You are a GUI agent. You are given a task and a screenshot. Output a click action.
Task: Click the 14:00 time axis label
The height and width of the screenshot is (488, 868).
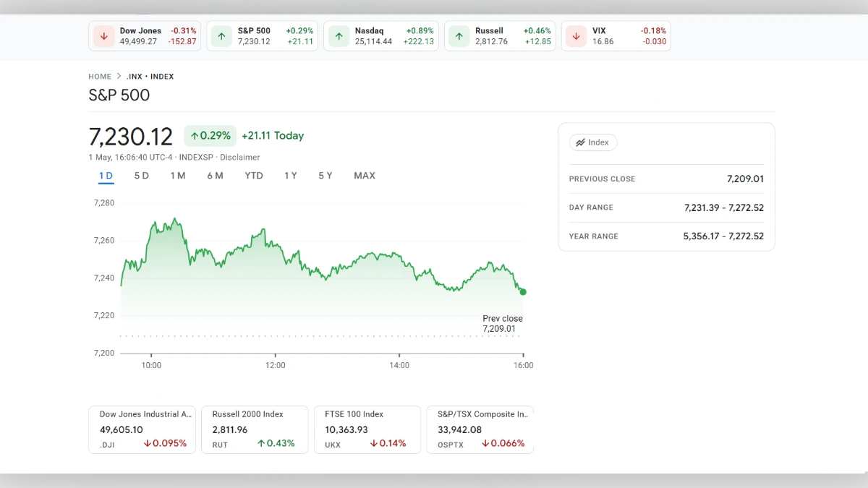click(x=399, y=365)
